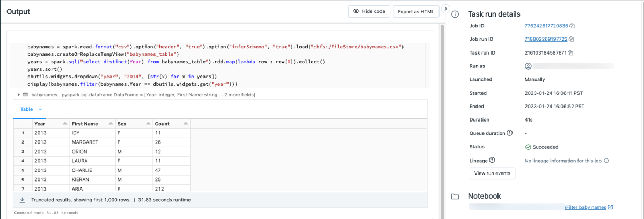This screenshot has width=644, height=219.
Task: Download the truncated table results
Action: point(23,200)
